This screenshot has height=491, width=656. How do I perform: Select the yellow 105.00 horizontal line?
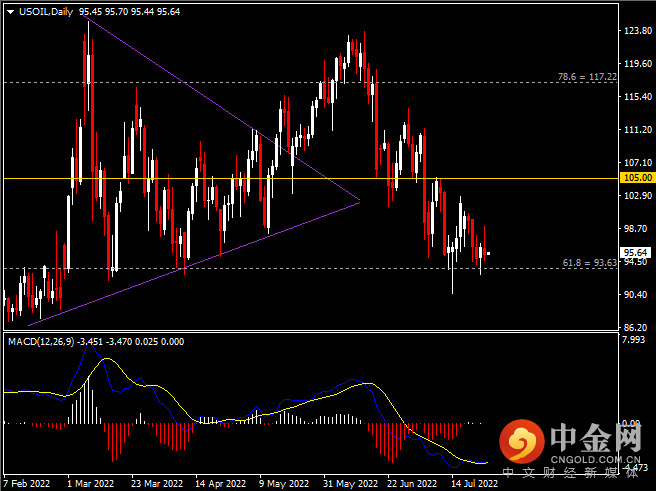(310, 179)
